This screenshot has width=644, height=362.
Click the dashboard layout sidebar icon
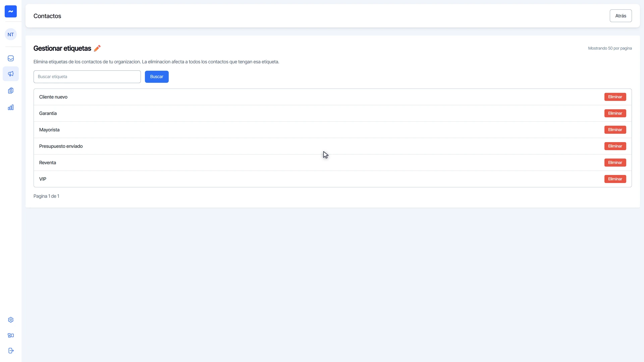coord(11,335)
